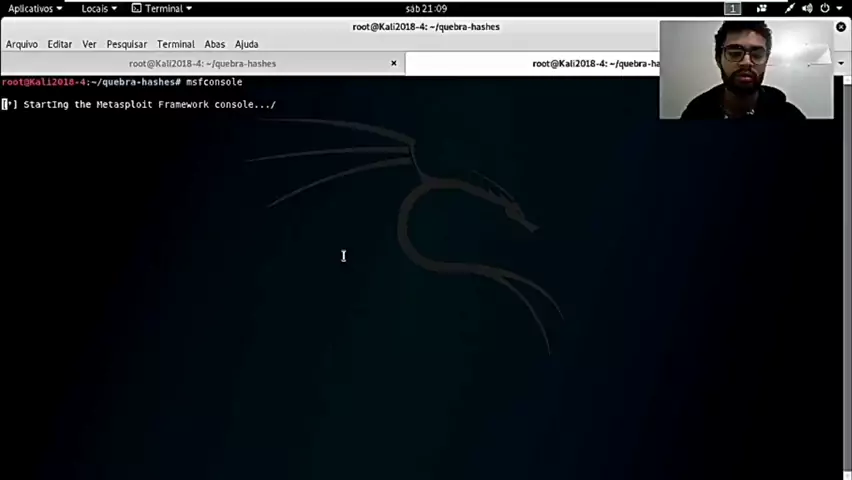Close the first quebra-hashes terminal tab

click(x=393, y=63)
